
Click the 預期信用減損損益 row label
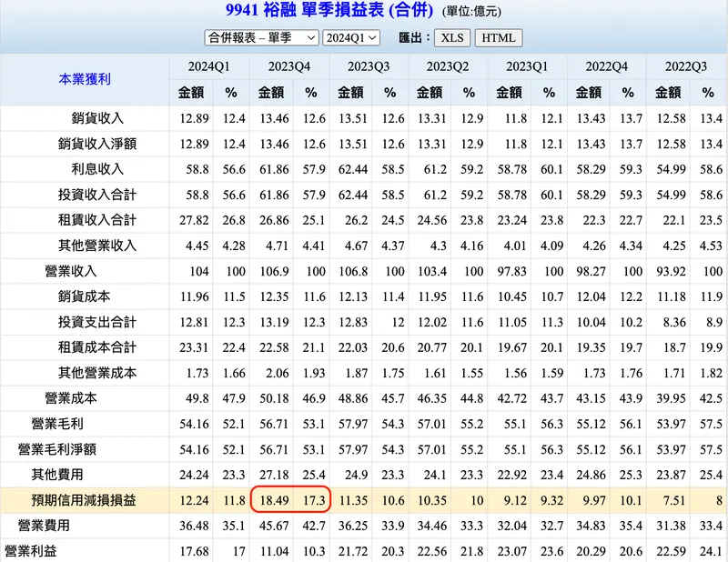pos(84,500)
